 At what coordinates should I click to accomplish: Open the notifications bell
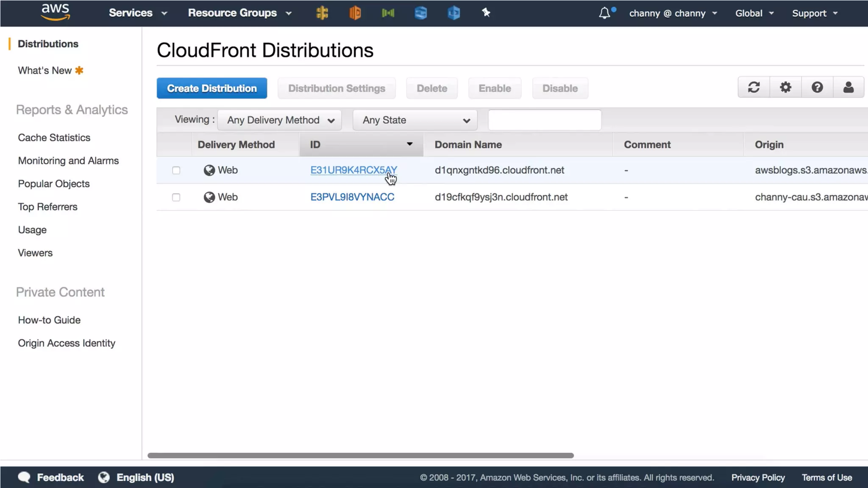(605, 13)
